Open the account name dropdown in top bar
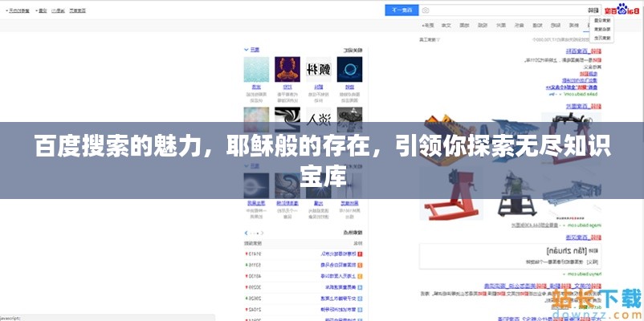644x321 pixels. (x=18, y=10)
